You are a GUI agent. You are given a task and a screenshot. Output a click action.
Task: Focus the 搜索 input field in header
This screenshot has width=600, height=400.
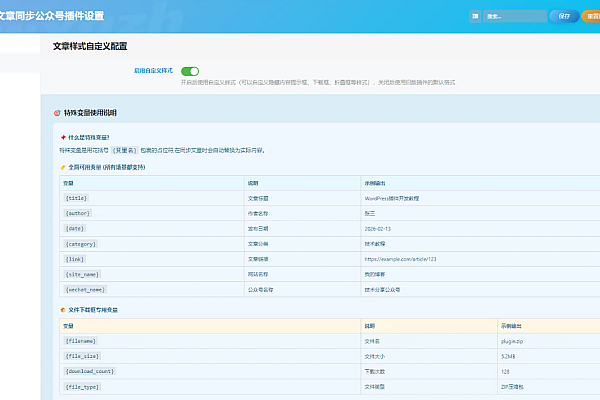pyautogui.click(x=515, y=16)
